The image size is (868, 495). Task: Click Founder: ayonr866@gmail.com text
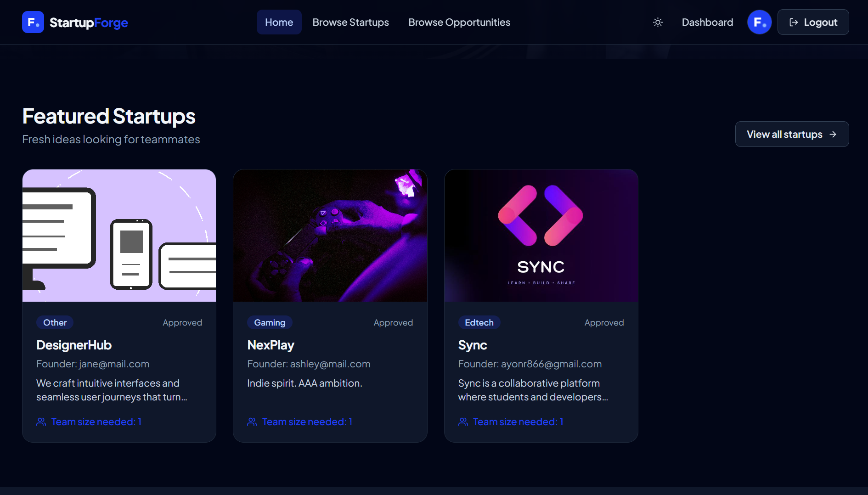pos(530,364)
